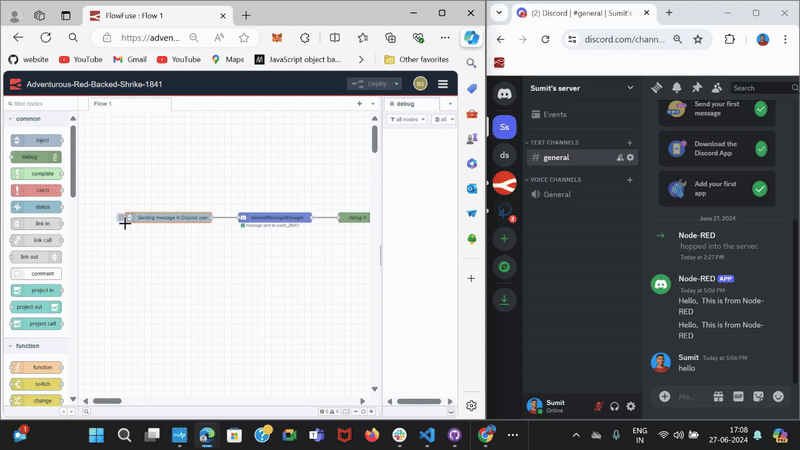Open Discord threads icon in channel header
This screenshot has height=450, width=800.
pyautogui.click(x=657, y=88)
